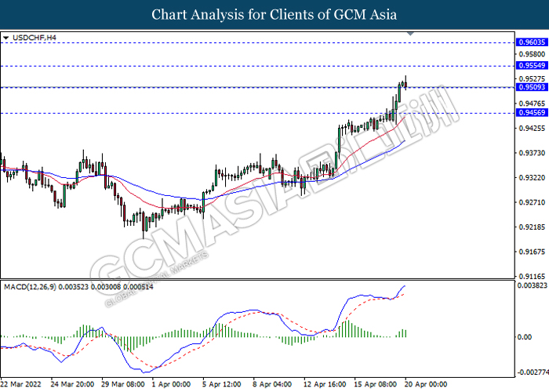
Task: Click the MACD -0.002774 scale value
Action: pos(533,372)
